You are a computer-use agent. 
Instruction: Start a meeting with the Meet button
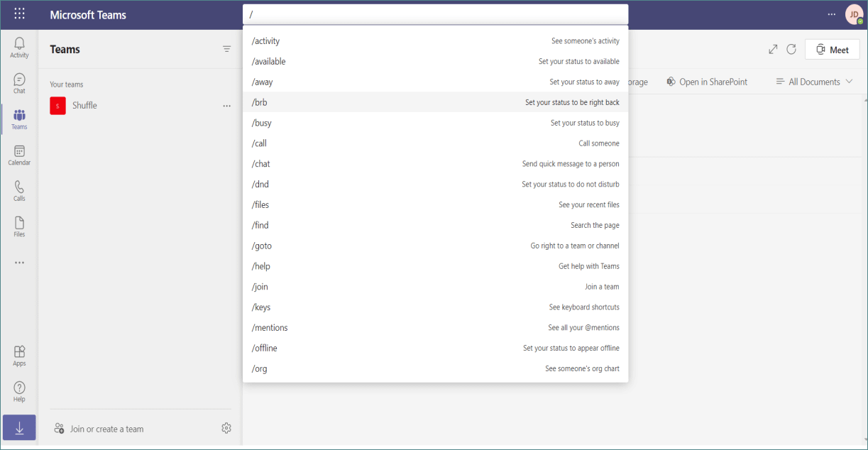[832, 49]
